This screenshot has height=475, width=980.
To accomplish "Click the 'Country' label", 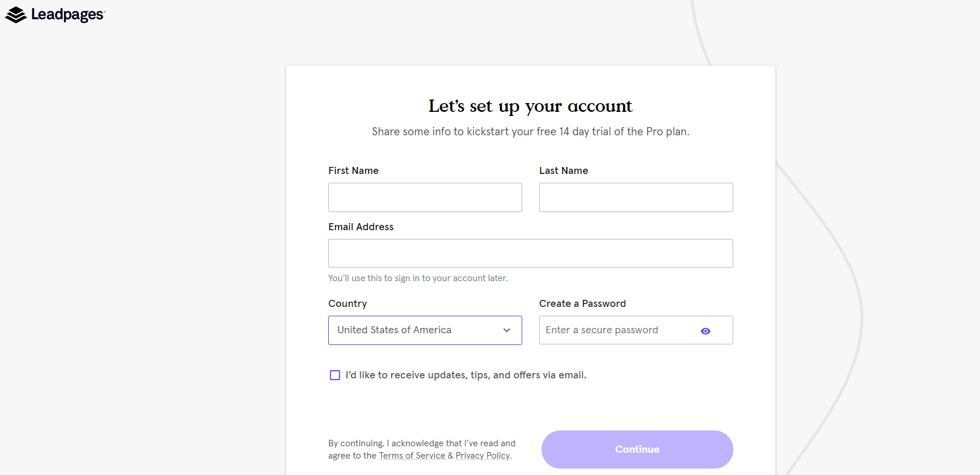I will pos(348,303).
